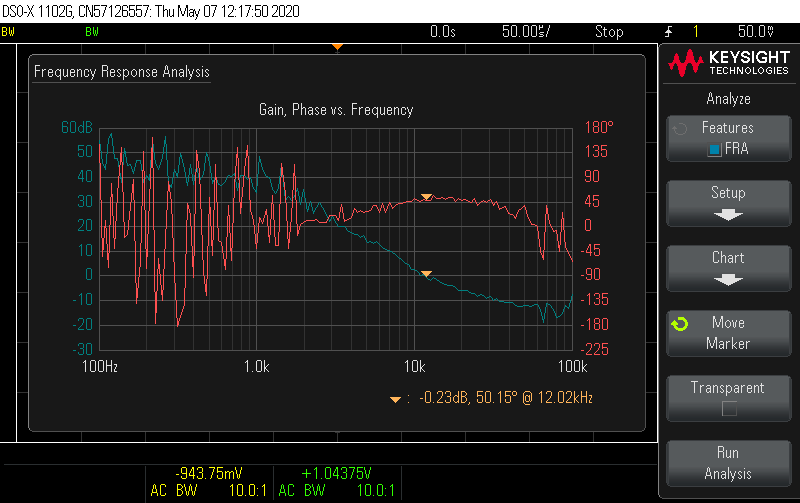Start Run Analysis
This screenshot has height=503, width=800.
point(729,463)
